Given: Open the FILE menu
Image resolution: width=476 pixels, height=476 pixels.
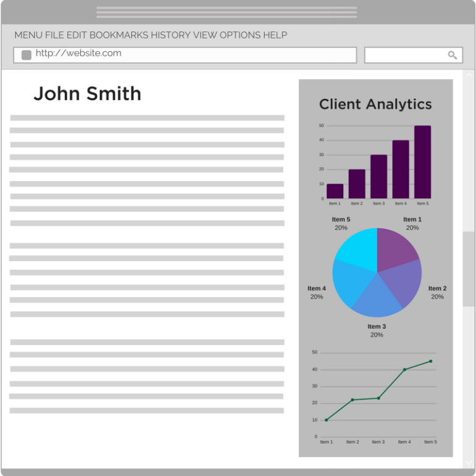Looking at the screenshot, I should [54, 35].
